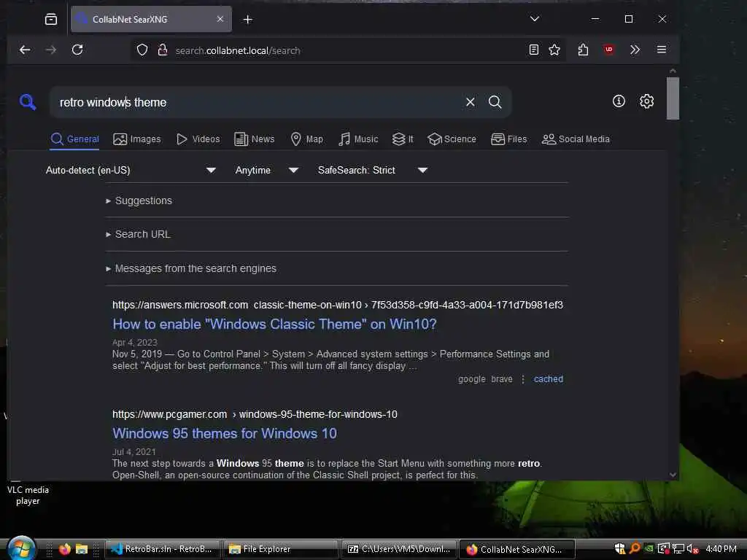Click the answers.microsoft.com result URL
The width and height of the screenshot is (747, 560).
pyautogui.click(x=337, y=305)
